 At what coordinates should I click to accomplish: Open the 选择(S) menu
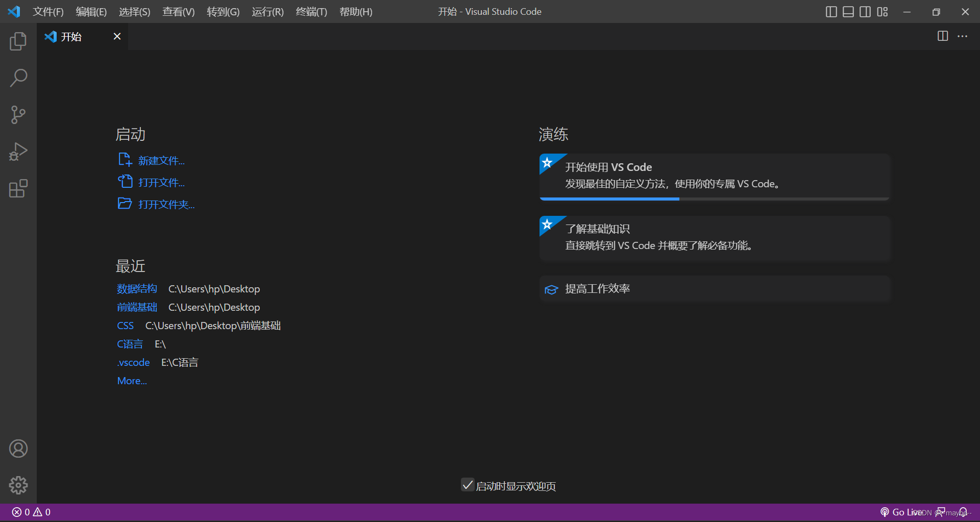point(134,12)
